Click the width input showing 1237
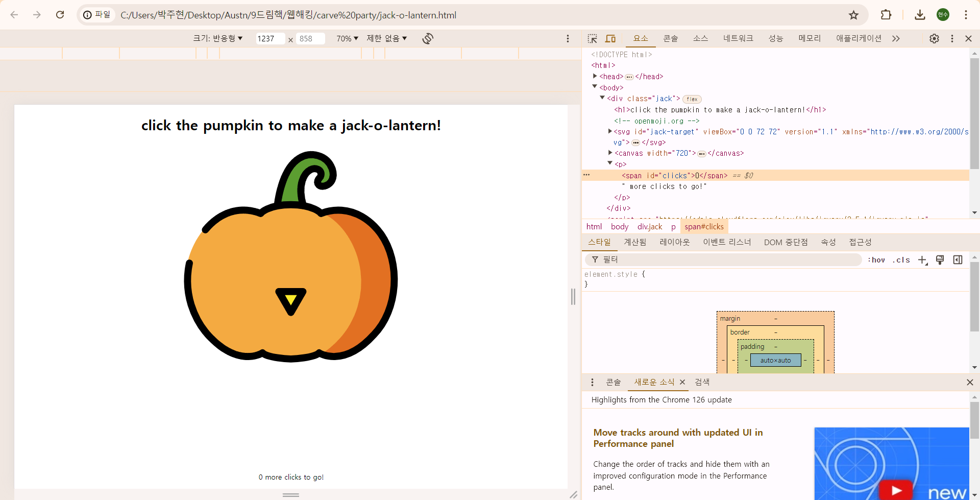980x500 pixels. [x=269, y=39]
